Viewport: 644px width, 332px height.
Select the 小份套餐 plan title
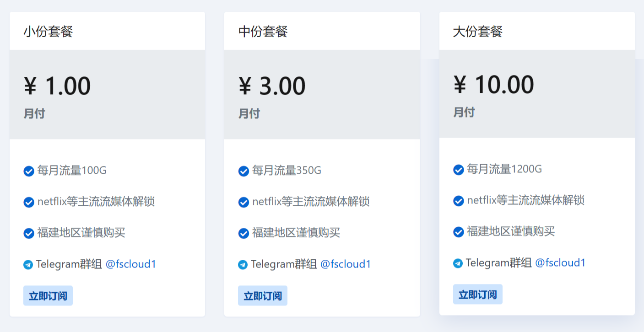pos(49,32)
